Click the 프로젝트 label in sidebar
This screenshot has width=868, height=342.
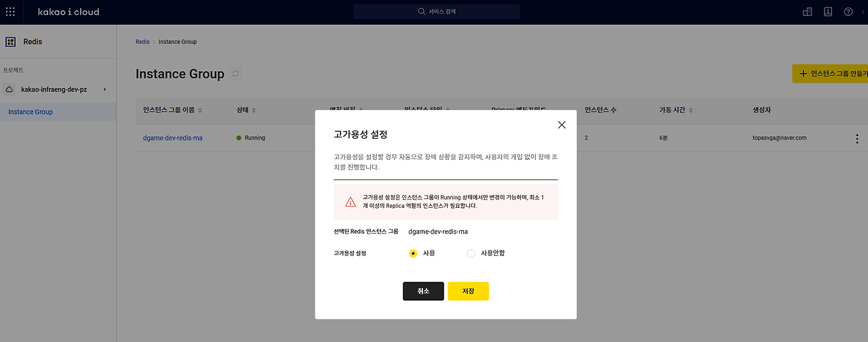tap(14, 70)
